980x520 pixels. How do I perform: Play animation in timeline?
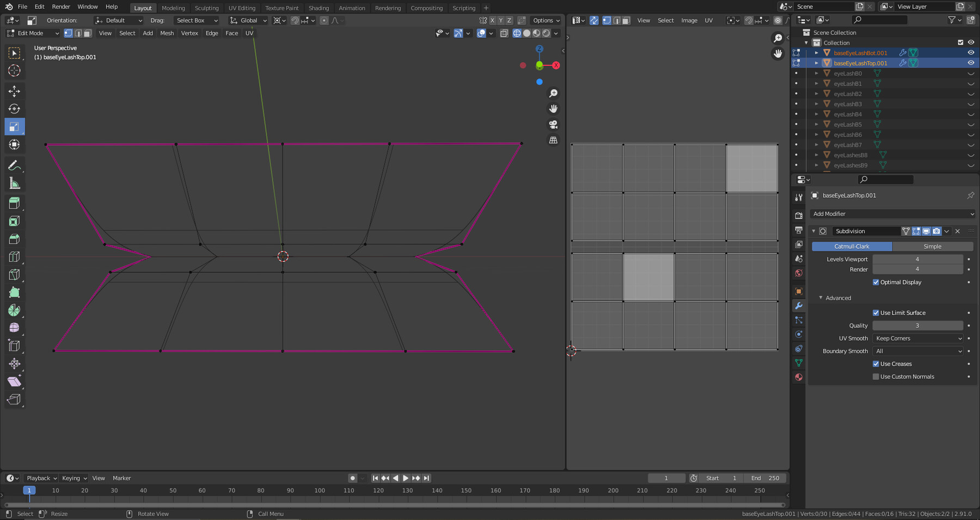[x=406, y=478]
